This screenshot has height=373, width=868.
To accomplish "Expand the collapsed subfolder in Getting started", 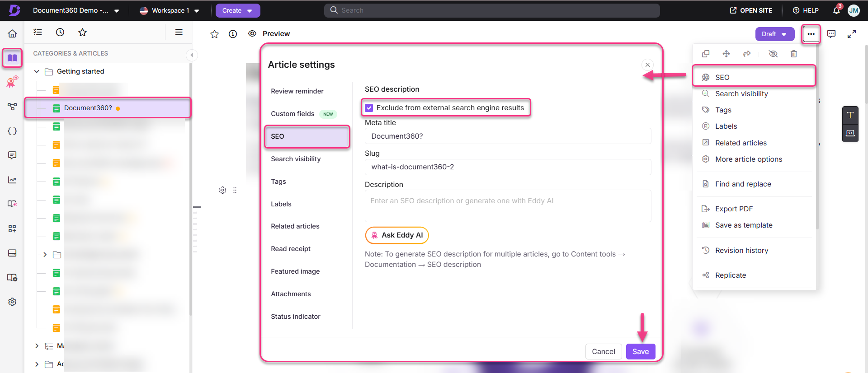I will click(45, 255).
